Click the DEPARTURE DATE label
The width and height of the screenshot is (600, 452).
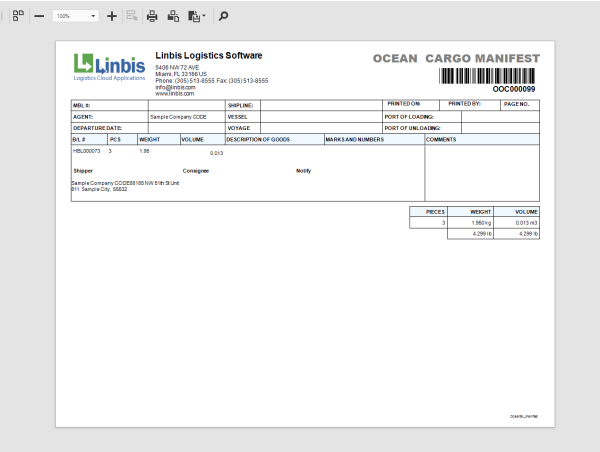tap(97, 128)
